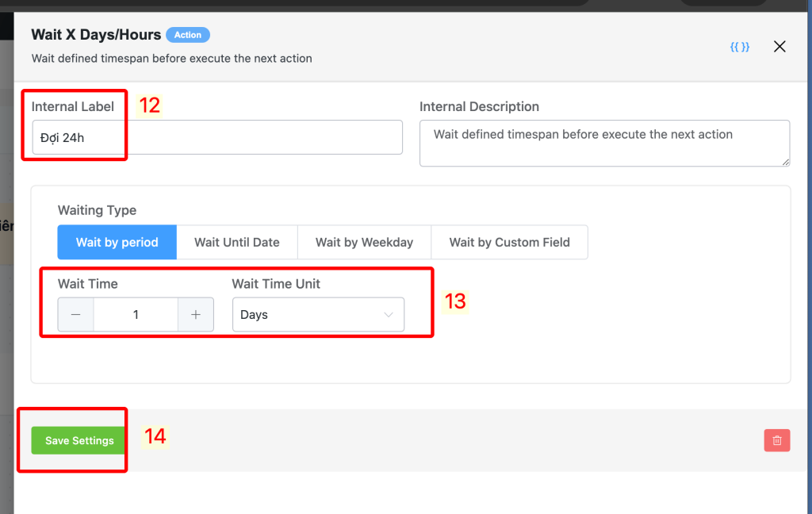Click the Wait X Days/Hours title
The height and width of the screenshot is (514, 812).
tap(96, 35)
